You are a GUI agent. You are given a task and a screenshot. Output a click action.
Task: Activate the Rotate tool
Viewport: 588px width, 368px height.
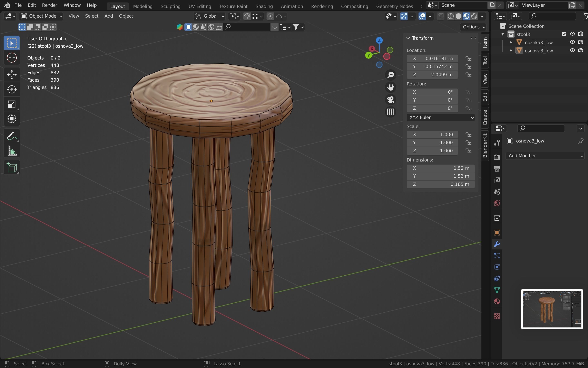click(x=12, y=89)
